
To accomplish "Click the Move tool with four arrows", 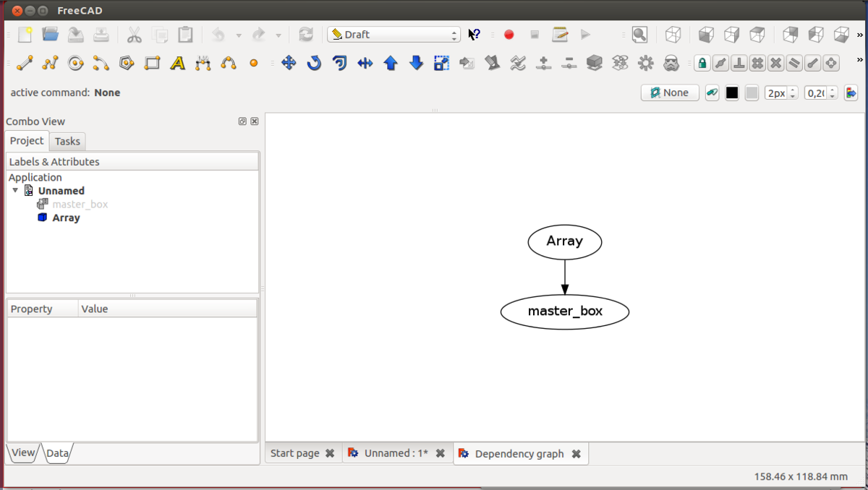I will point(289,64).
